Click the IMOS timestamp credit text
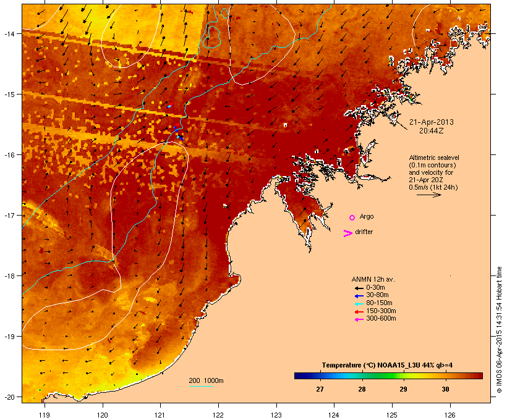This screenshot has width=507, height=420. [x=499, y=330]
